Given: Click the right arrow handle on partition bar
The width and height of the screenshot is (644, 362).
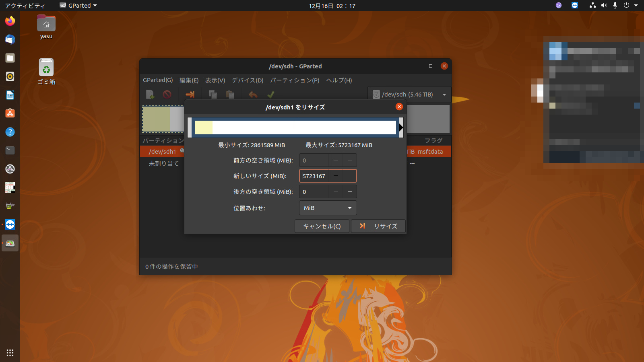Looking at the screenshot, I should pos(401,128).
